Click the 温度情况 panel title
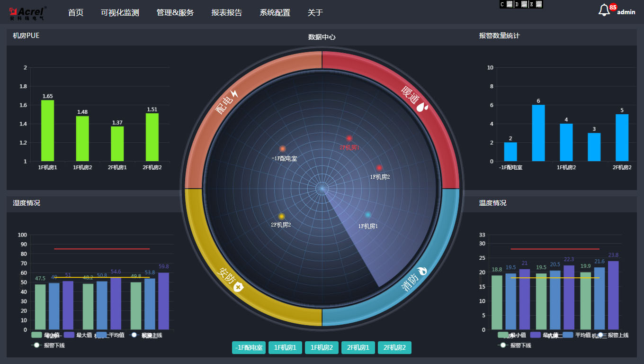Viewport: 644px width, 364px height. [x=492, y=203]
